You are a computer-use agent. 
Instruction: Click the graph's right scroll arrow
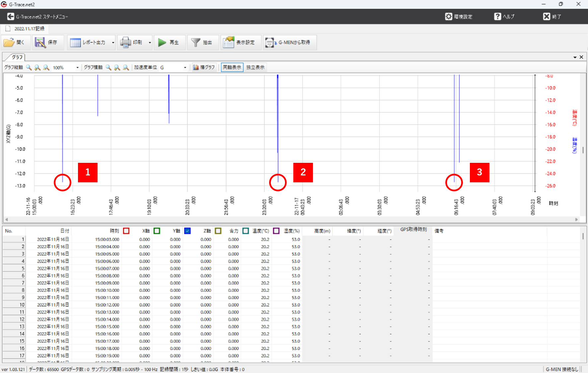pos(576,219)
